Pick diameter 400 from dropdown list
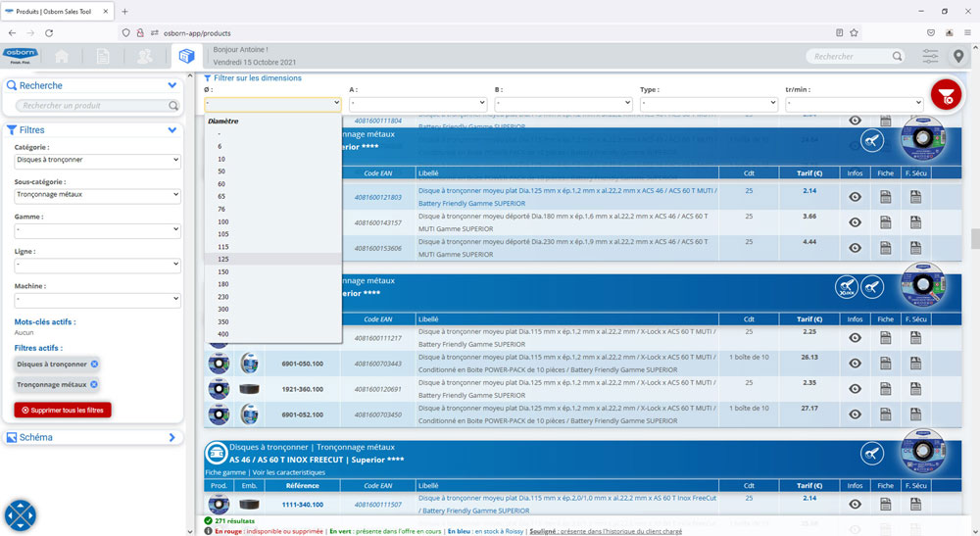980x536 pixels. coord(273,334)
